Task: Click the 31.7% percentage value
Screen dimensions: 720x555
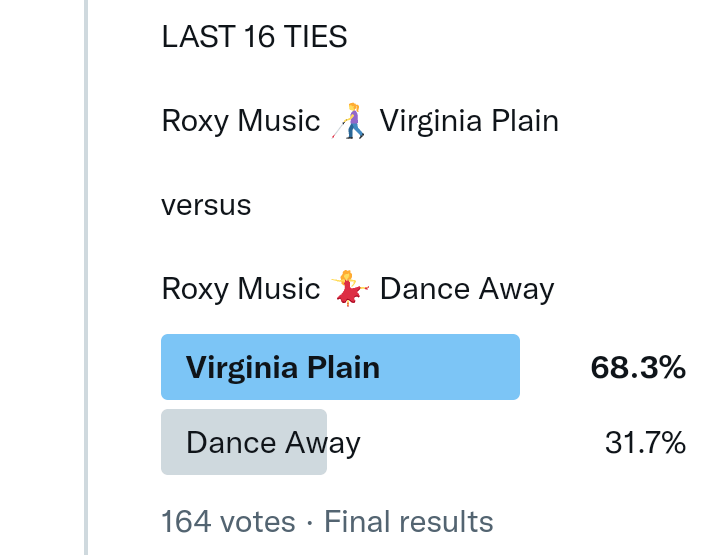Action: [645, 442]
